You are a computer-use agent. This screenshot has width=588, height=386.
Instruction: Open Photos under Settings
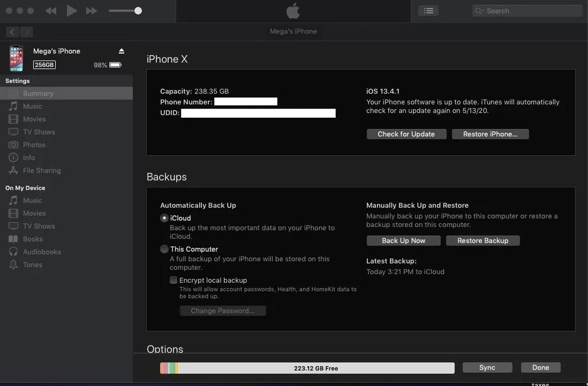point(66,145)
